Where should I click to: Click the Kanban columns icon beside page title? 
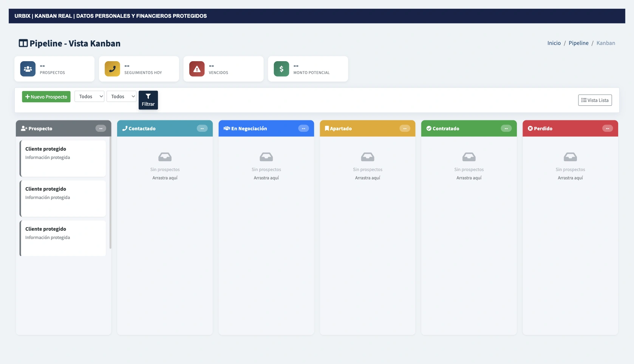tap(23, 43)
